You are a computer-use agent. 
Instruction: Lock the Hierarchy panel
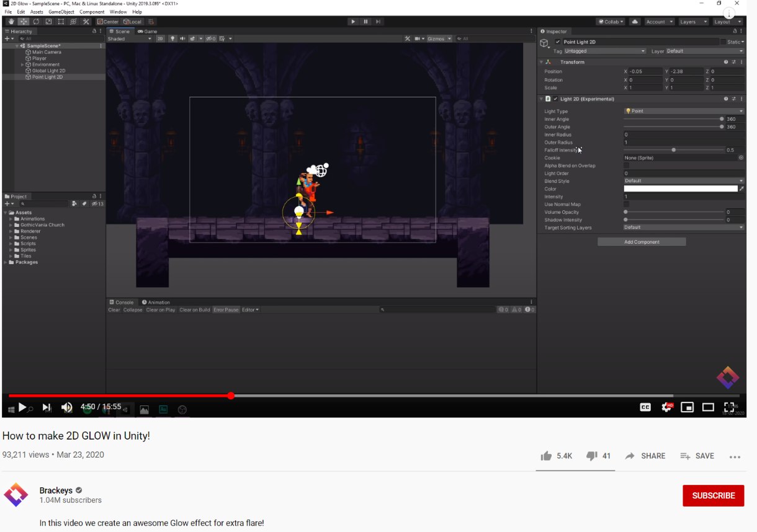(x=94, y=31)
